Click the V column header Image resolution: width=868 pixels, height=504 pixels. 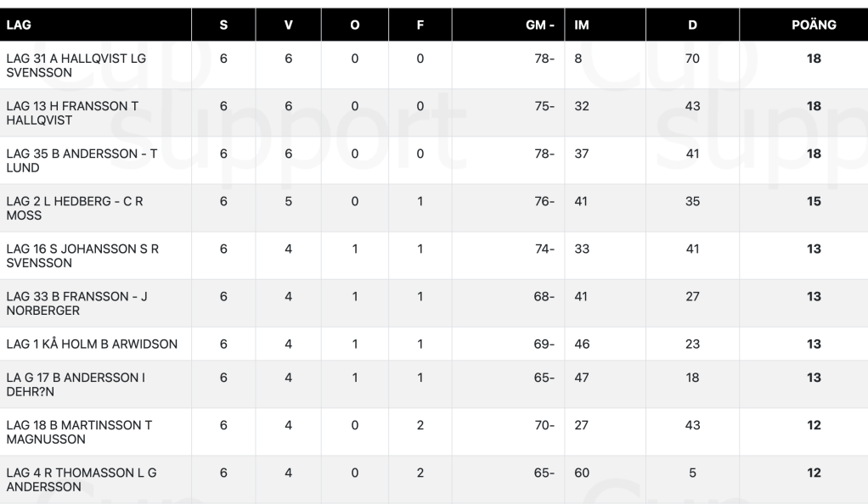[289, 25]
